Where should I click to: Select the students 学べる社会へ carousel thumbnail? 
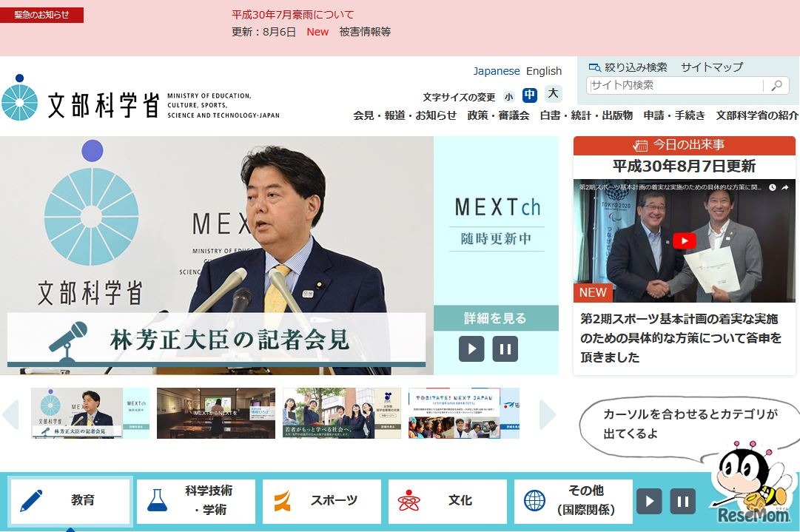pos(342,413)
